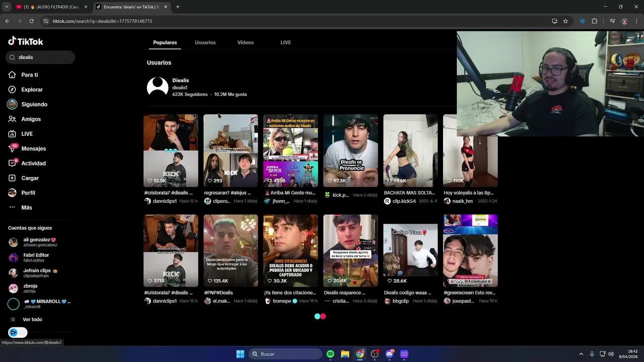Click the install app icon in address bar
644x362 pixels.
point(554,21)
